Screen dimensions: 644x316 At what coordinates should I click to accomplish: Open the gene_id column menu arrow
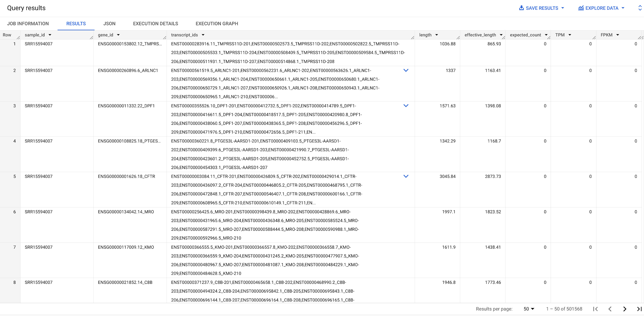[x=118, y=35]
